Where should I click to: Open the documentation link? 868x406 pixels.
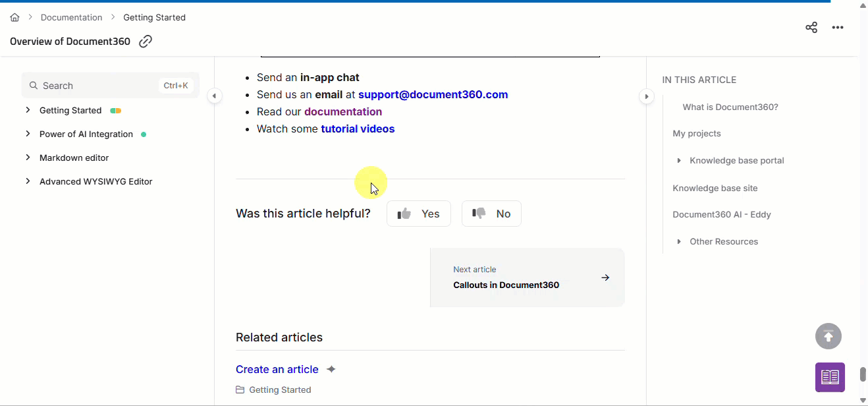click(343, 111)
